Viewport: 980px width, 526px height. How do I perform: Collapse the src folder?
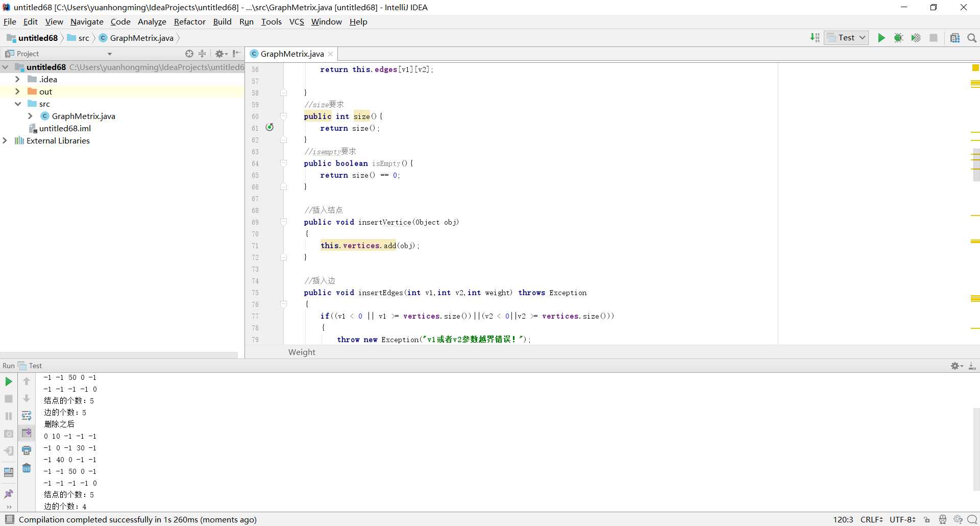click(x=17, y=104)
